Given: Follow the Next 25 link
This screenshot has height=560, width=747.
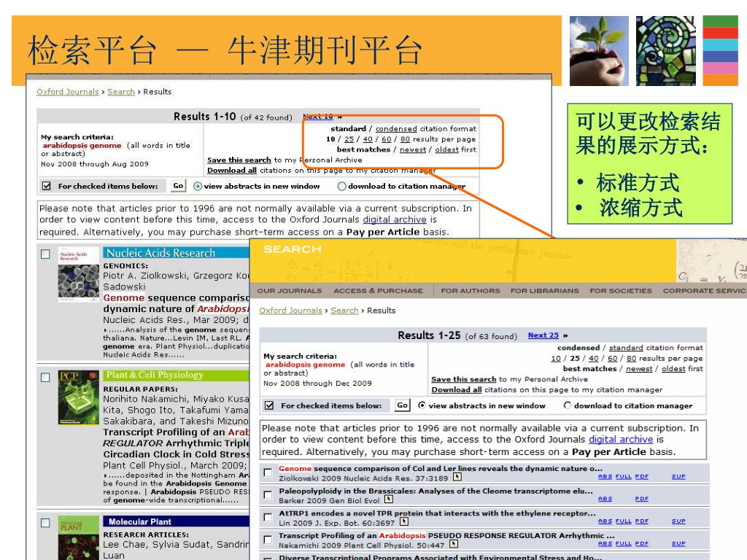Looking at the screenshot, I should (x=543, y=335).
